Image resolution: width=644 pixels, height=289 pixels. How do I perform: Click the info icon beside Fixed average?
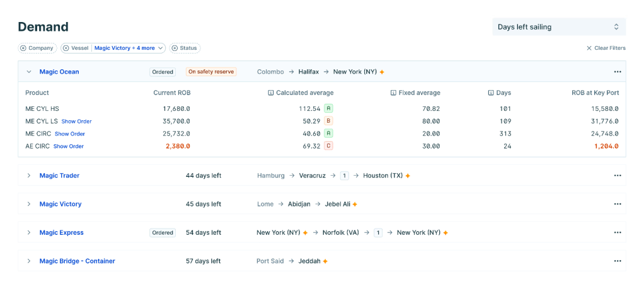pyautogui.click(x=393, y=93)
